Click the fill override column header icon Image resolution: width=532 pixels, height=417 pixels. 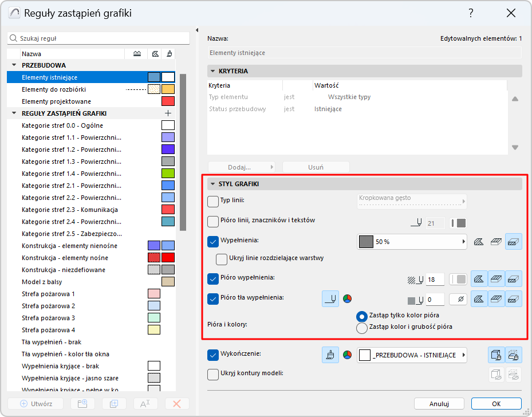[155, 54]
